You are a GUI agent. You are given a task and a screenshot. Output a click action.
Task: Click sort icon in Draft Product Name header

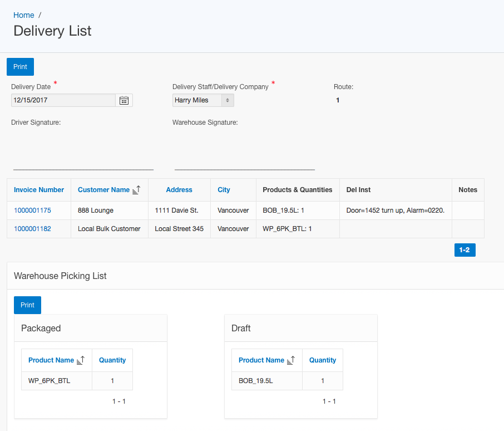pos(290,360)
